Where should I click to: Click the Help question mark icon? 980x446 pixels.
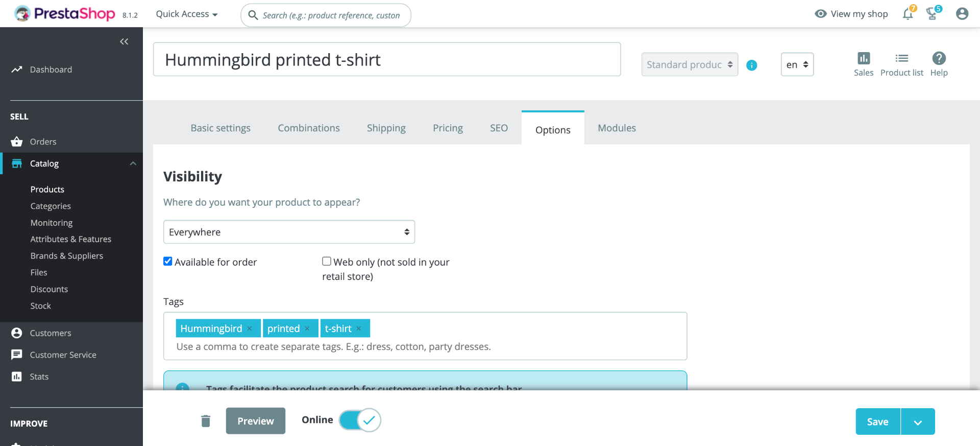[x=939, y=58]
